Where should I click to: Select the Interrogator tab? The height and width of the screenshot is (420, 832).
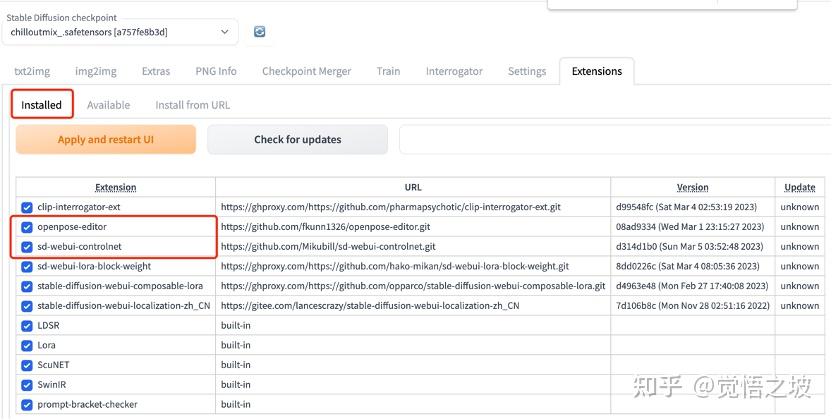(454, 71)
